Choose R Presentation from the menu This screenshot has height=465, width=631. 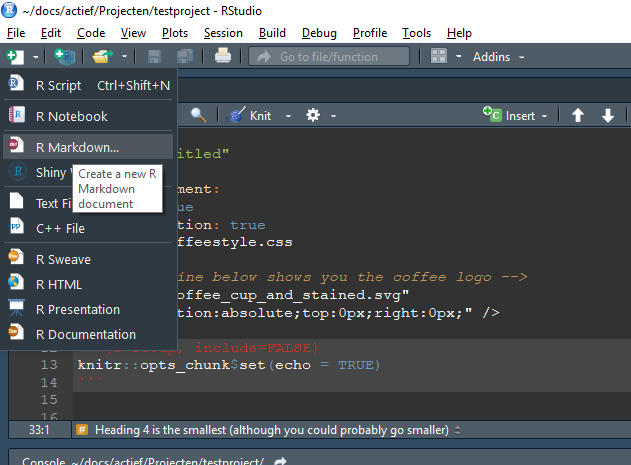click(88, 310)
